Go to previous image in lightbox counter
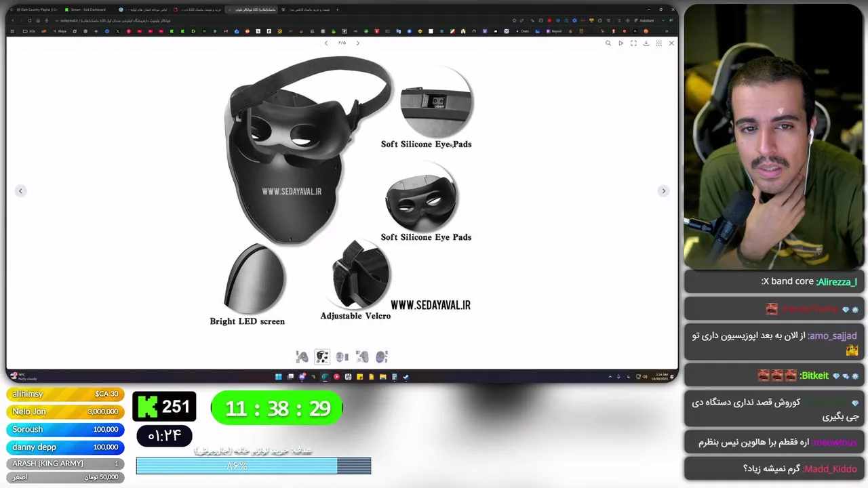 pyautogui.click(x=326, y=43)
